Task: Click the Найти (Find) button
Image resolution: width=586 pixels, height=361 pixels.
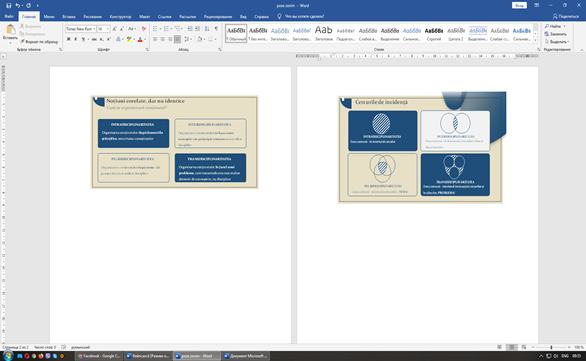Action: pyautogui.click(x=555, y=26)
